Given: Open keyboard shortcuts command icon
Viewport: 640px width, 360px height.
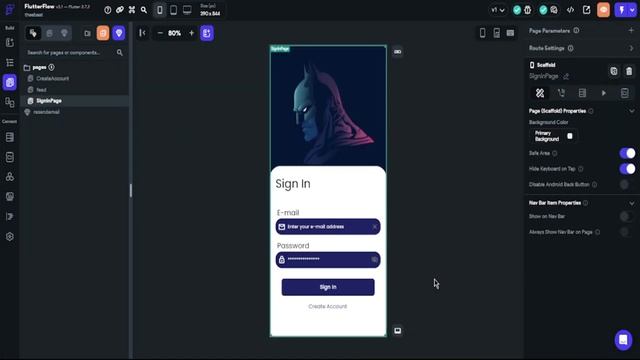Looking at the screenshot, I should [132, 10].
